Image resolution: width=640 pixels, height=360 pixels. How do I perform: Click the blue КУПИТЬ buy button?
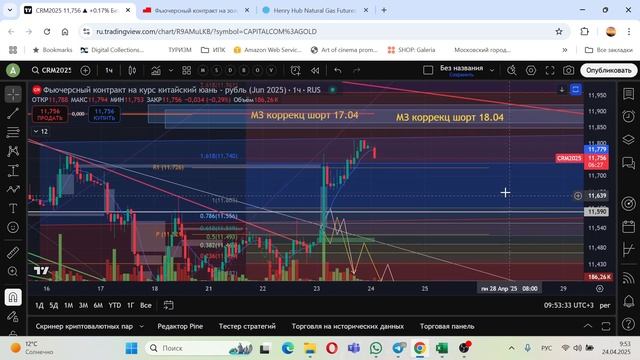pyautogui.click(x=104, y=114)
